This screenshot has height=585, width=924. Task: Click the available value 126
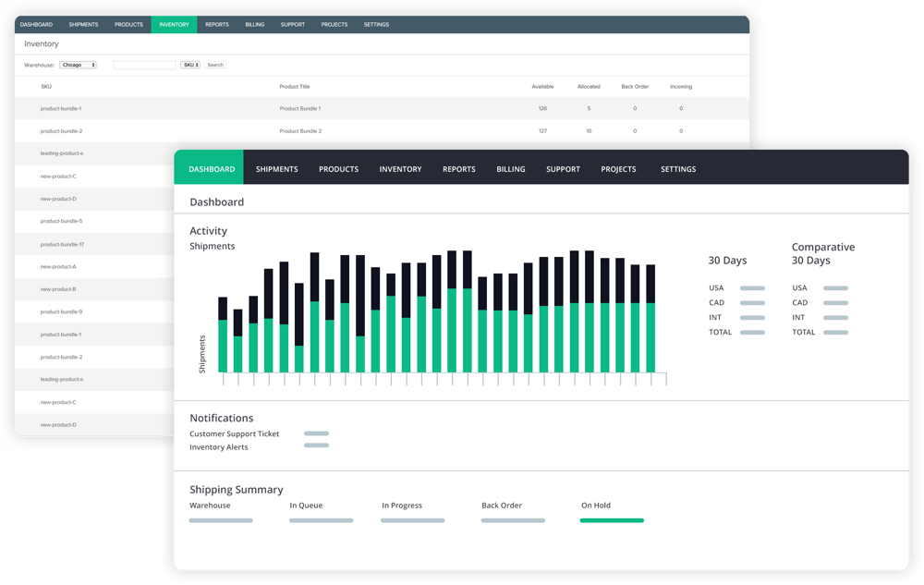pyautogui.click(x=542, y=108)
